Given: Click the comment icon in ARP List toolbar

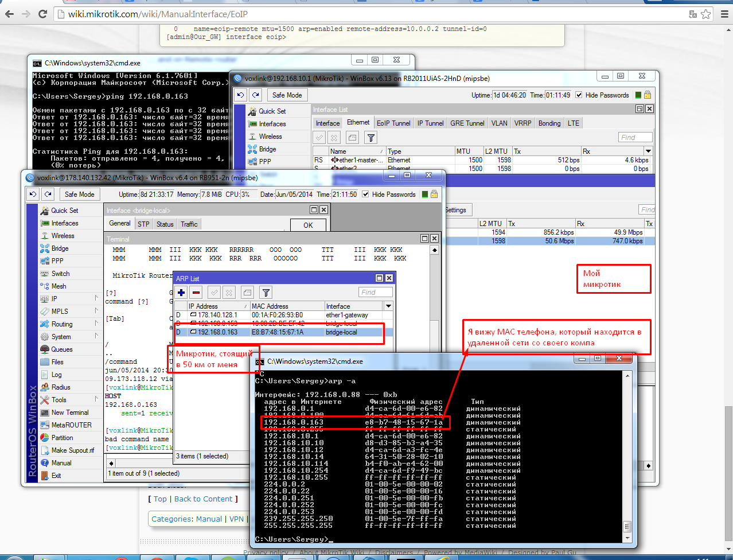Looking at the screenshot, I should 247,293.
